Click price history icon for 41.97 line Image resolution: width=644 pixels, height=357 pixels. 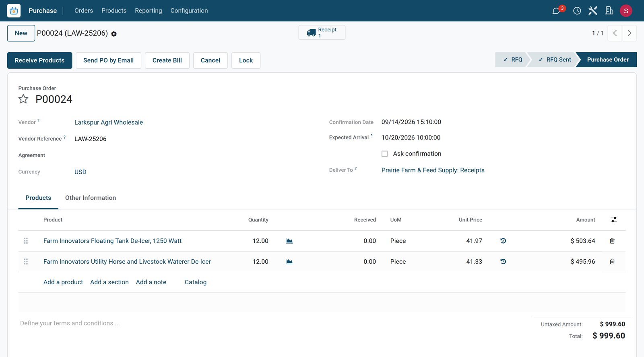click(503, 241)
